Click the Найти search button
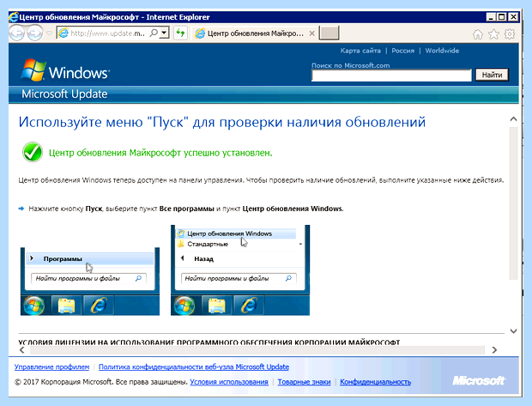The width and height of the screenshot is (532, 406). pos(492,75)
